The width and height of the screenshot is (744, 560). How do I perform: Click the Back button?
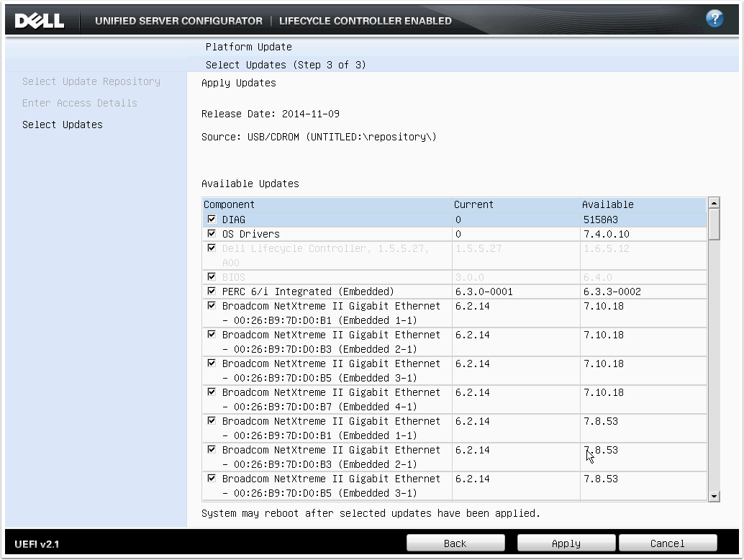click(x=455, y=543)
